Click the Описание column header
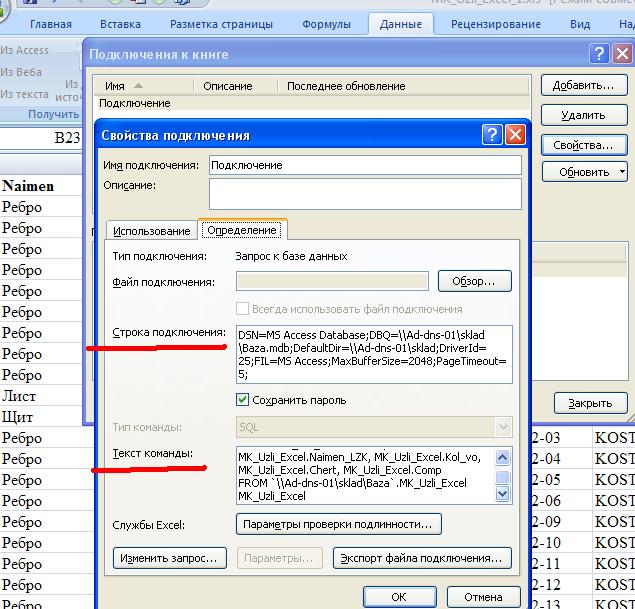Viewport: 635px width, 609px height. point(235,86)
